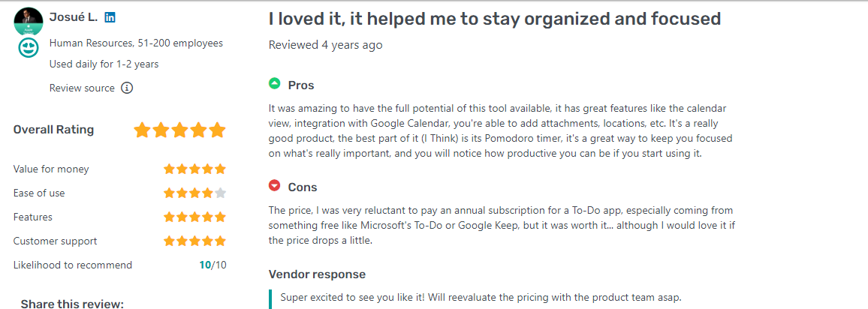Click the Value for money stars
Screen dimensions: 868x309
pyautogui.click(x=194, y=169)
